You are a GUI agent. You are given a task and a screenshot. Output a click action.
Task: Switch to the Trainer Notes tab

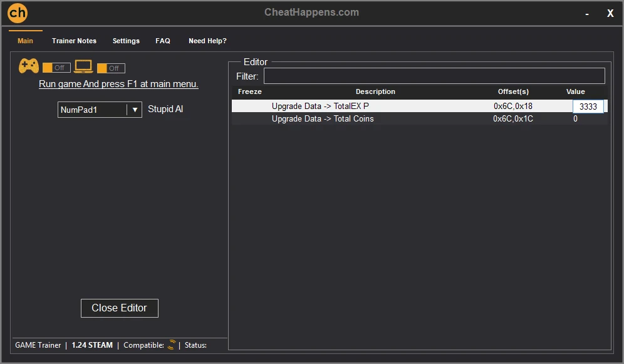[x=74, y=41]
